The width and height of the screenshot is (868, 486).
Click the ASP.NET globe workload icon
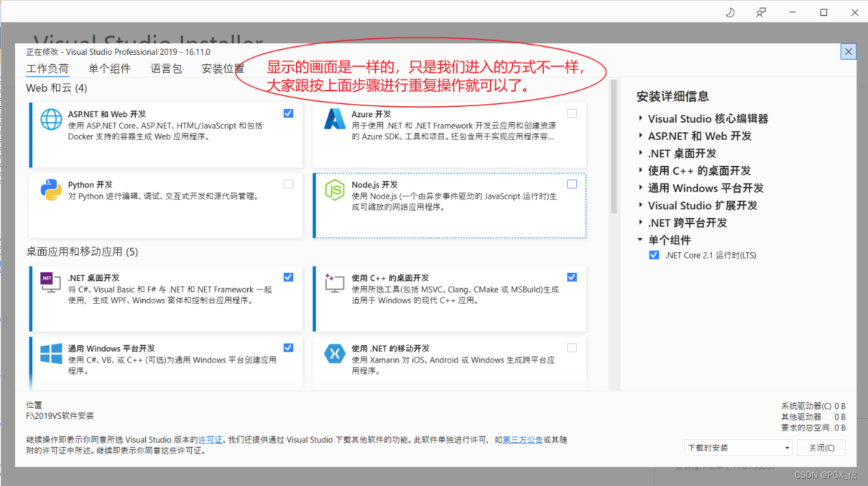[x=51, y=119]
